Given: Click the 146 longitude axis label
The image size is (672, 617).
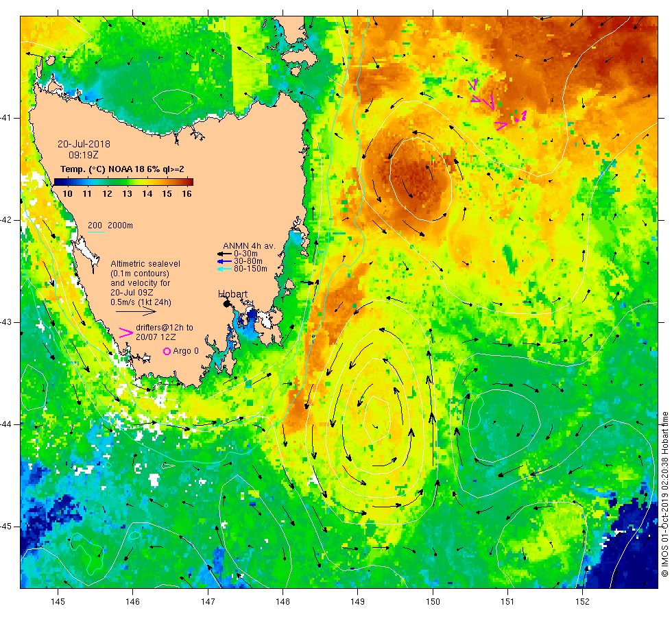Looking at the screenshot, I should click(133, 602).
